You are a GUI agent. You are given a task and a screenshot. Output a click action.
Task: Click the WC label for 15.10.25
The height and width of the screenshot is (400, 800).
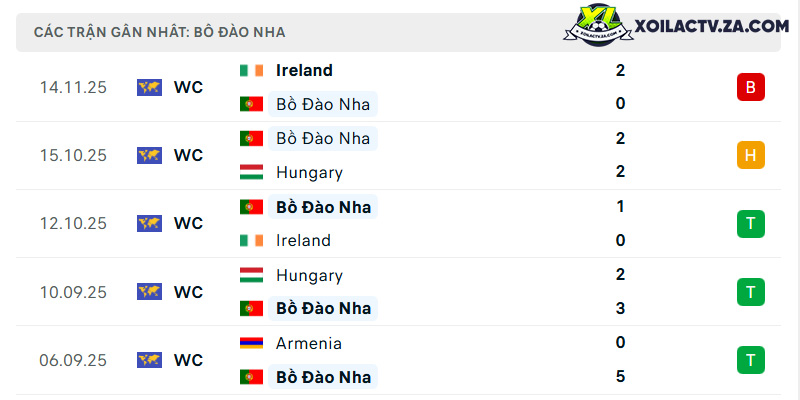click(x=188, y=155)
